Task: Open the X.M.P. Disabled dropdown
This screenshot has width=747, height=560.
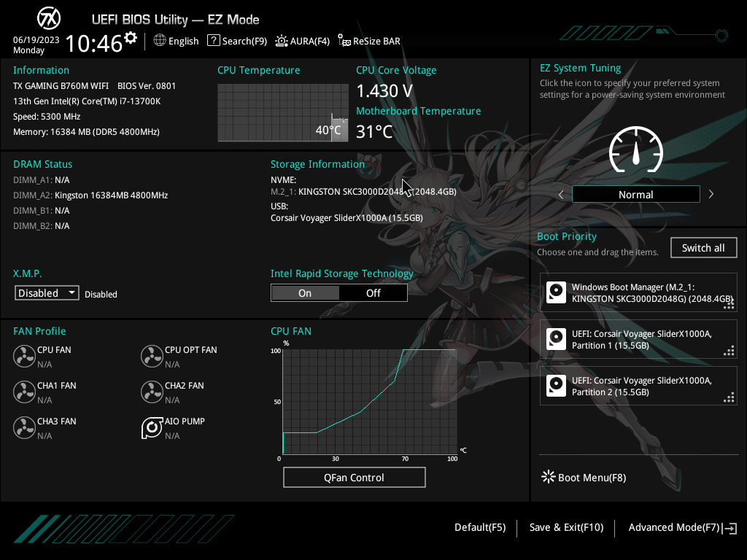Action: tap(47, 293)
